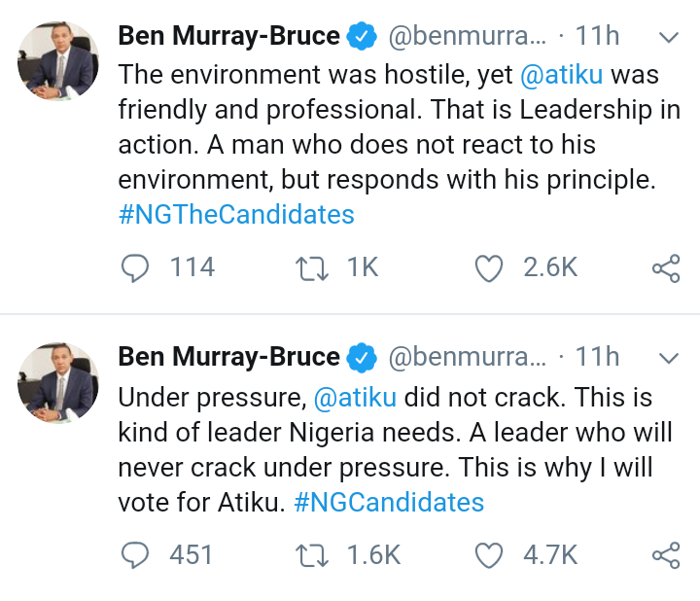Open the first tweet's 11h timestamp
The height and width of the screenshot is (601, 700).
coord(597,37)
